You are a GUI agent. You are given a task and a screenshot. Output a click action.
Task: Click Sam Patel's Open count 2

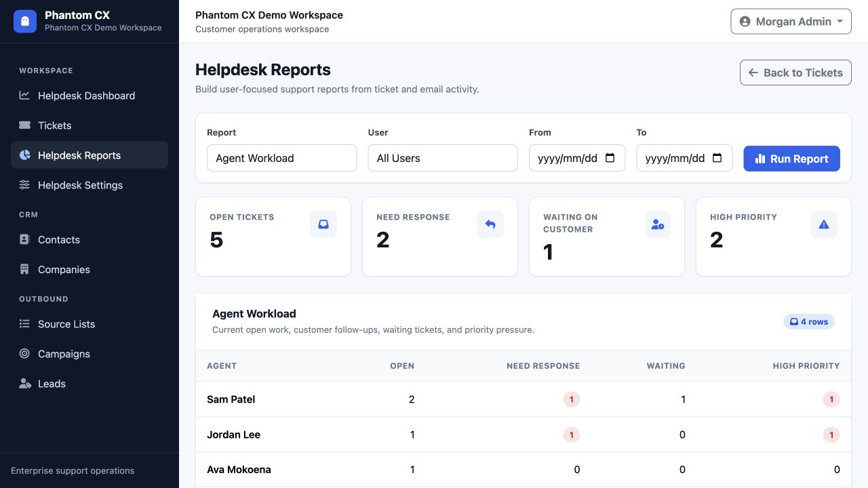pyautogui.click(x=412, y=399)
